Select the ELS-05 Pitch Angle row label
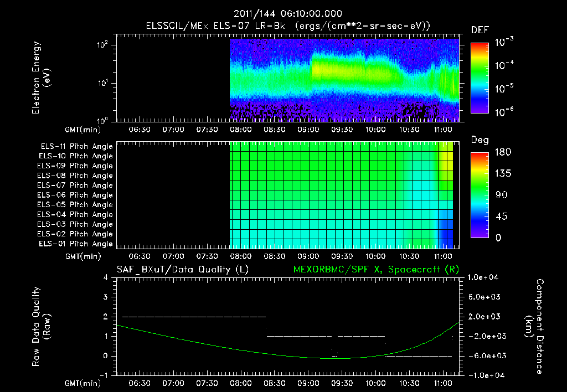Viewport: 567px width, 392px height. [75, 205]
